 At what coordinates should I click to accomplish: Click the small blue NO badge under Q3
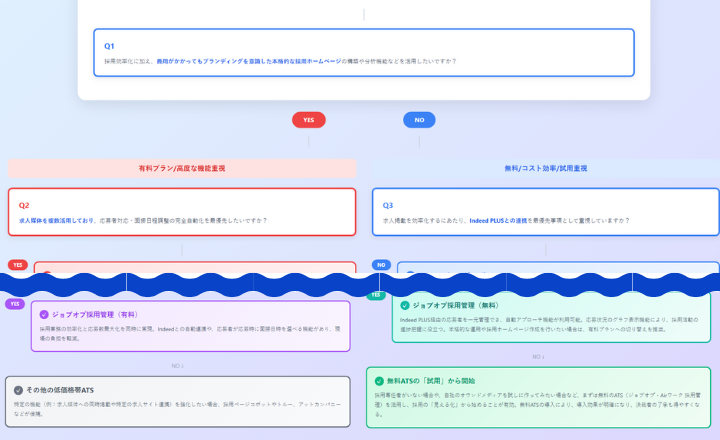pyautogui.click(x=381, y=265)
